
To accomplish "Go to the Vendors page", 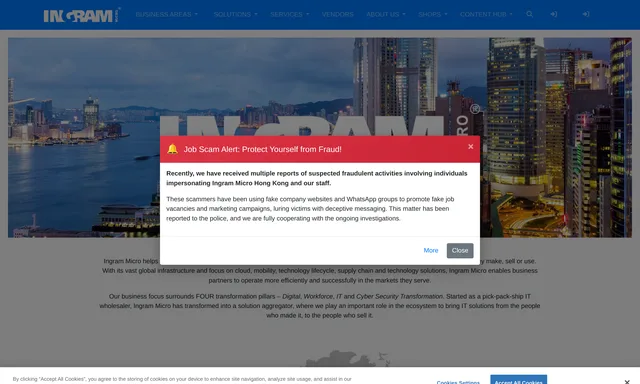I will [x=338, y=14].
